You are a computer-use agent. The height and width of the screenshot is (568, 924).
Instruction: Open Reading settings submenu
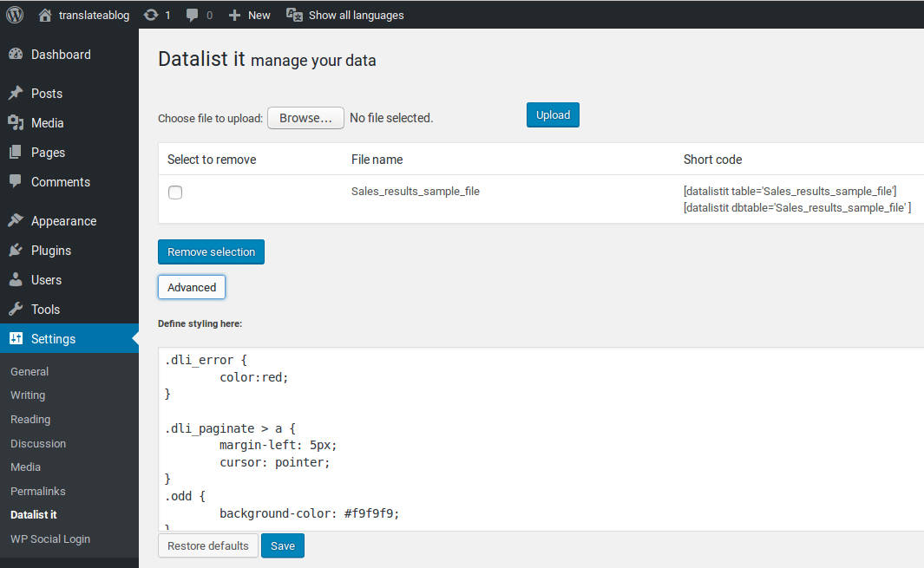tap(30, 419)
